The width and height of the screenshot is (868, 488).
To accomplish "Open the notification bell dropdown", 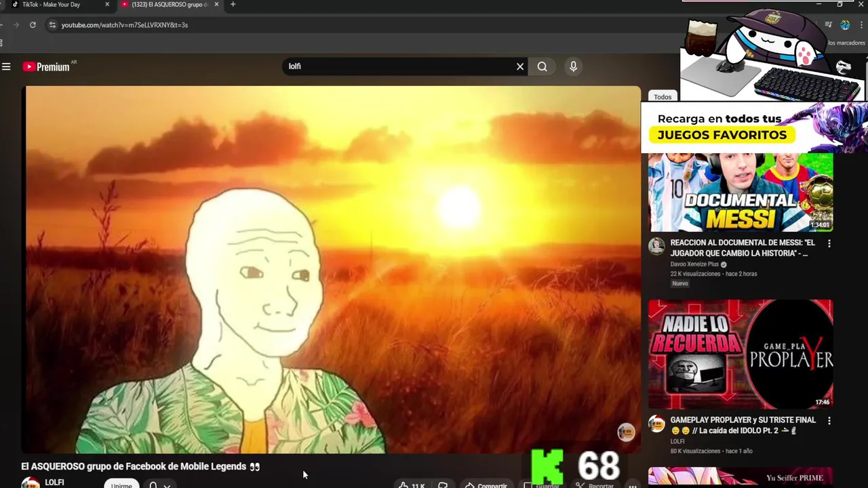I will pos(159,485).
